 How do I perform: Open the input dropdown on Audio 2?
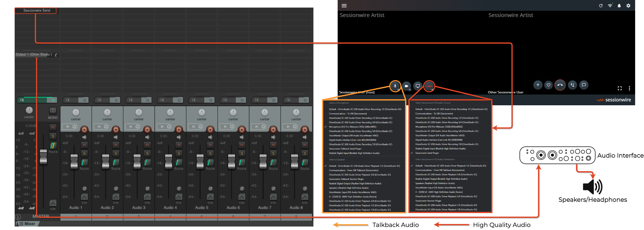pyautogui.click(x=103, y=126)
